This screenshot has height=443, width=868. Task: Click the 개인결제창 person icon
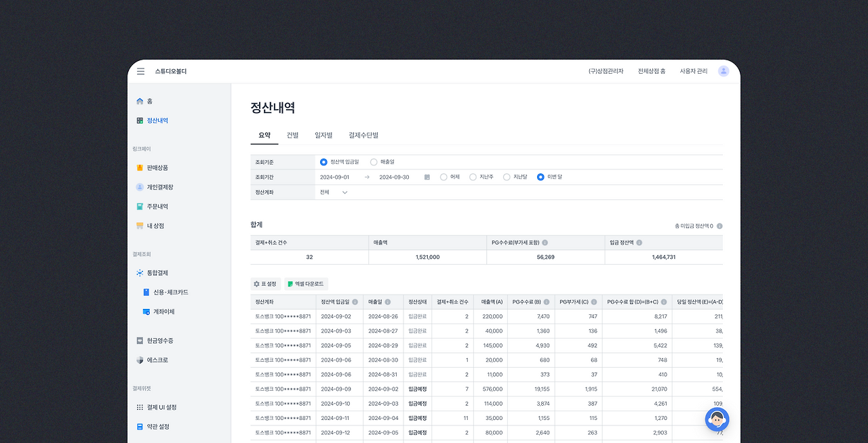140,187
